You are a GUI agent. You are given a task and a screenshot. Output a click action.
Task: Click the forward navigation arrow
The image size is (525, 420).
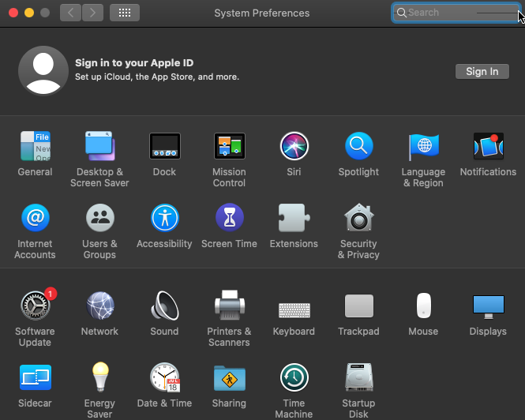[x=92, y=13]
